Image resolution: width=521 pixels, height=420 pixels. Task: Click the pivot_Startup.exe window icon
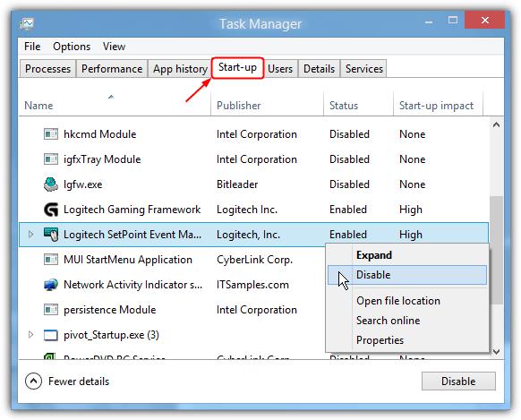51,335
